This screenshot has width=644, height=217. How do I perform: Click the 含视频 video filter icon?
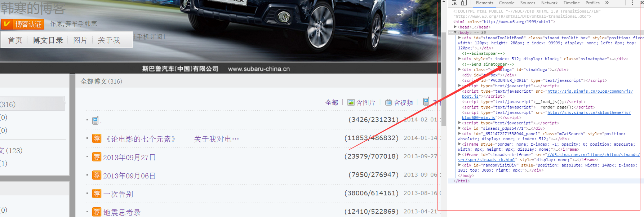[388, 102]
